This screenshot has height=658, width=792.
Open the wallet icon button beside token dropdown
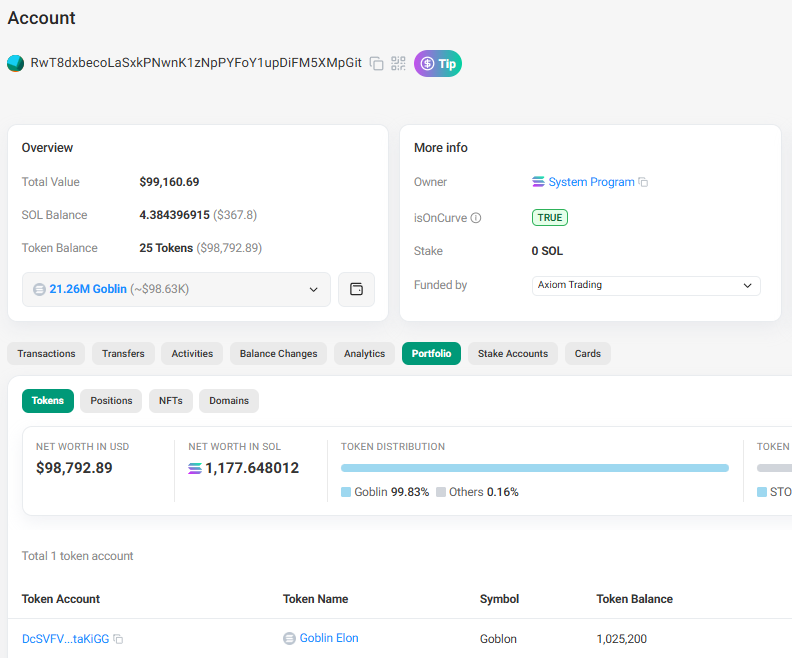(356, 289)
